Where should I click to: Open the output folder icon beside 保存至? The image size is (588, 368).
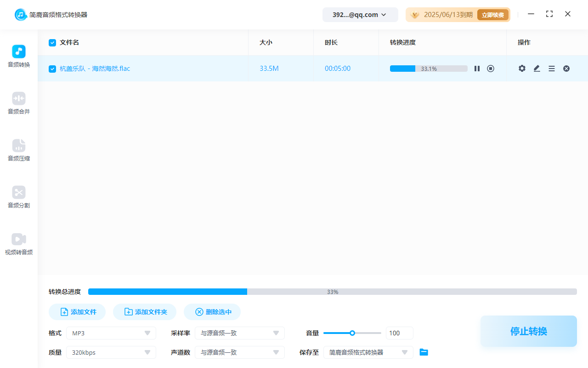point(424,352)
